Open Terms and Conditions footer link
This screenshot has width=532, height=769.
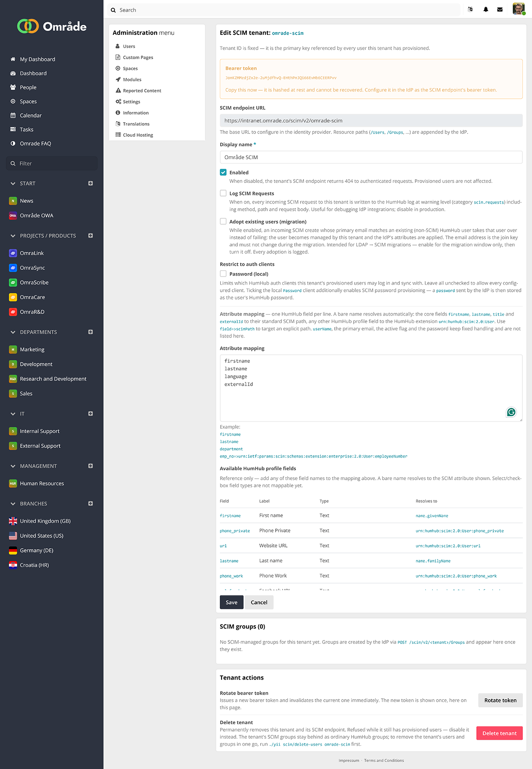[384, 761]
